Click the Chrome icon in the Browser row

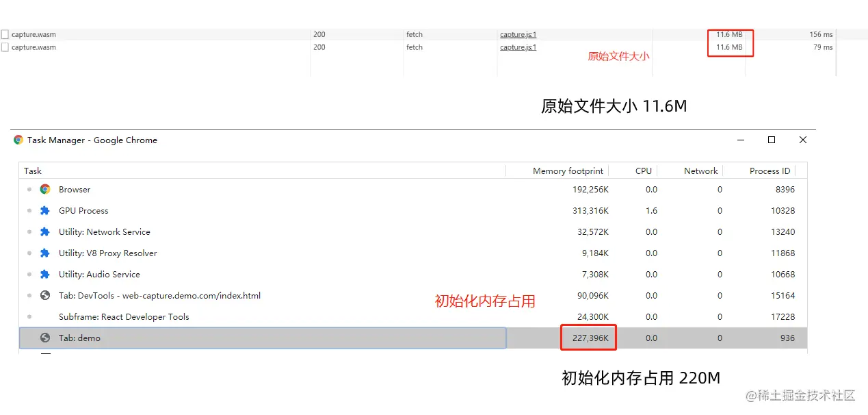[45, 190]
